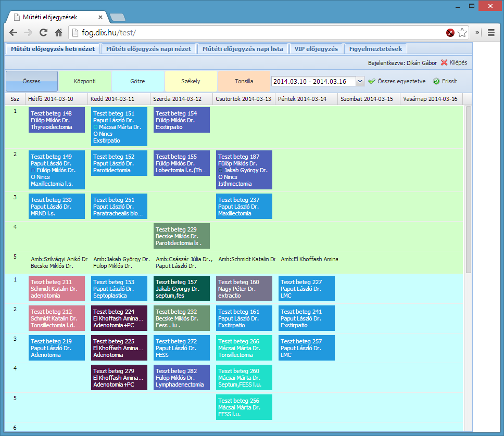The image size is (504, 436).
Task: Select the yellow Székely filter
Action: (191, 81)
